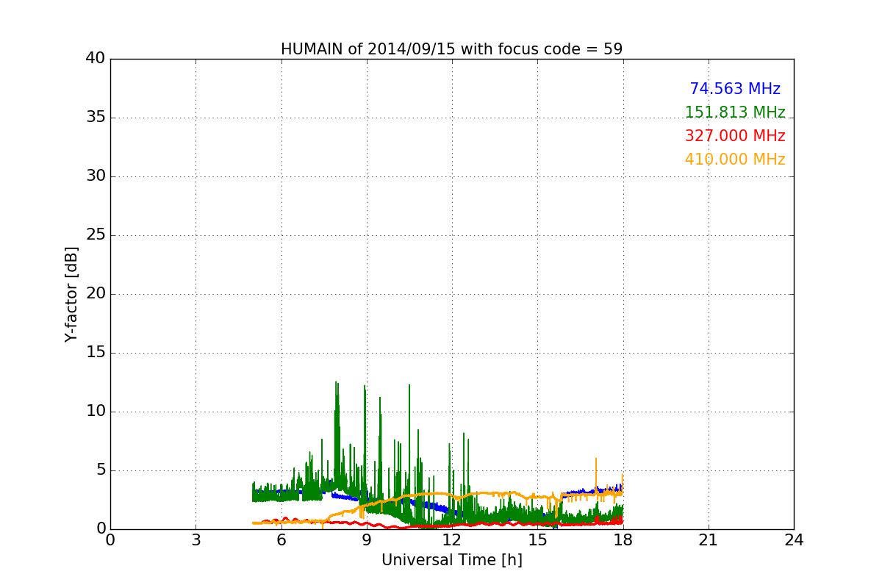Click the x-axis tick label 3
The image size is (882, 588).
coord(196,540)
